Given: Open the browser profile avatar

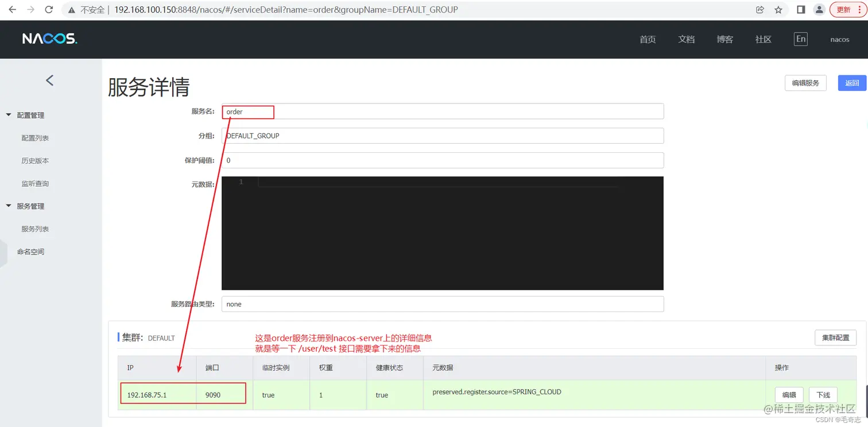Looking at the screenshot, I should pyautogui.click(x=819, y=10).
